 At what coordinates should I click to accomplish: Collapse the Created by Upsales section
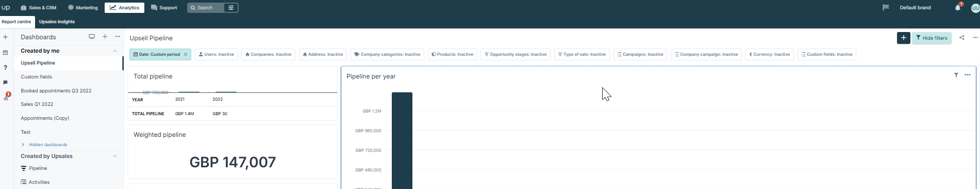tap(115, 156)
